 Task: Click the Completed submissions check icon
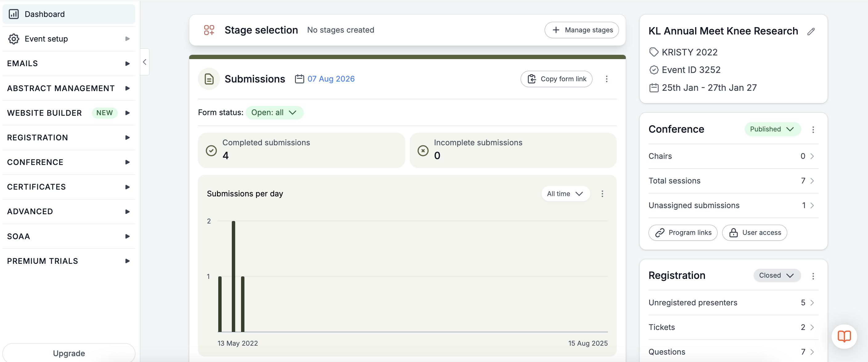coord(211,151)
